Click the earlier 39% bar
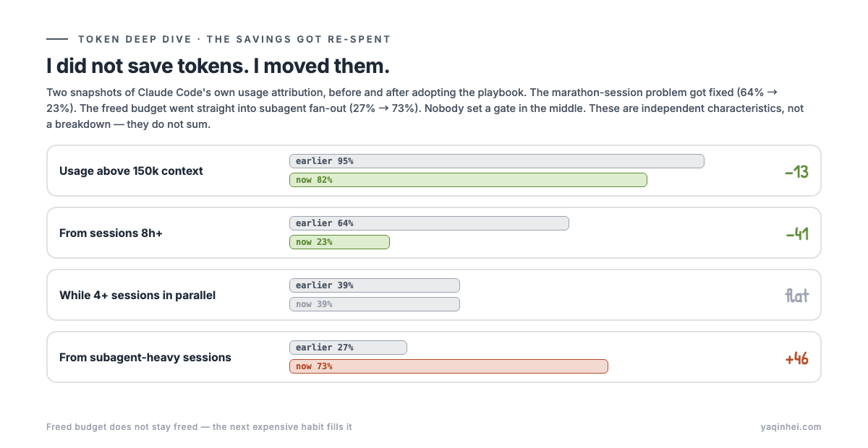This screenshot has width=868, height=448. tap(375, 285)
